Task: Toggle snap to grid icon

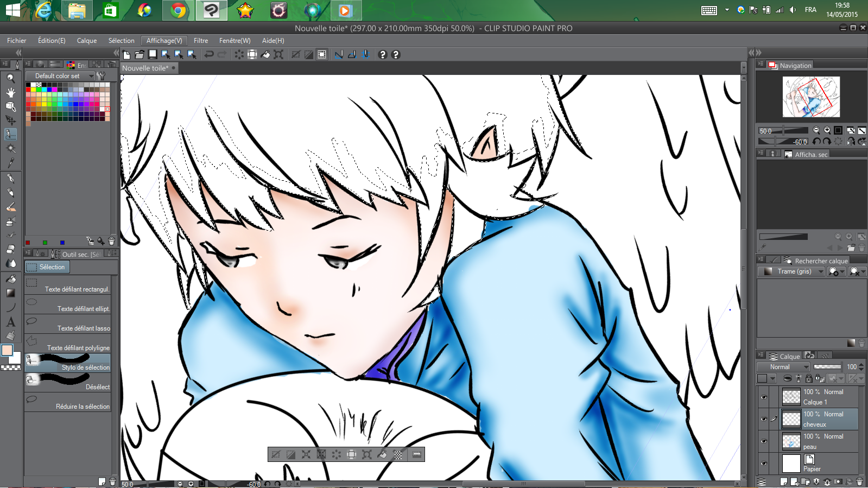Action: (365, 54)
